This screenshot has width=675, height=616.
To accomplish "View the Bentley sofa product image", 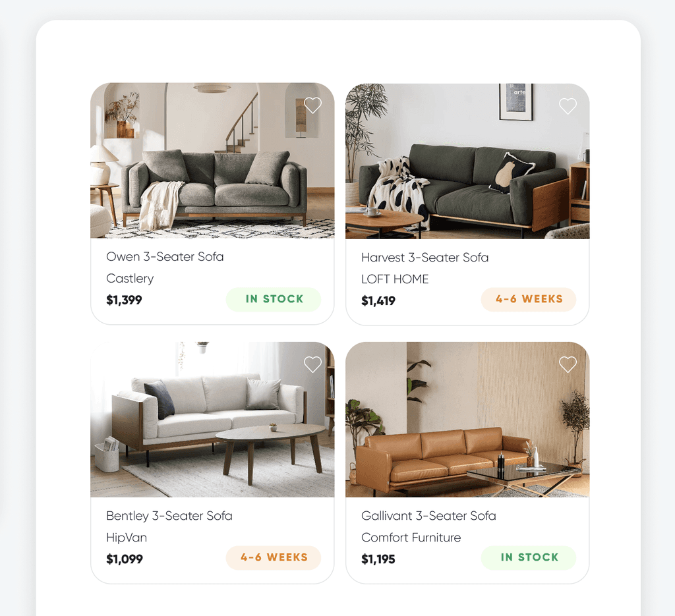I will tap(212, 420).
